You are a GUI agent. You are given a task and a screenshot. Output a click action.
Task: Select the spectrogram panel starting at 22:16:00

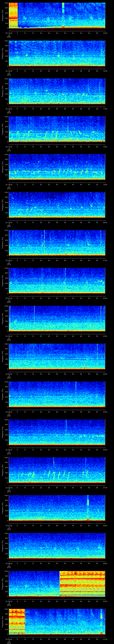click(x=57, y=91)
